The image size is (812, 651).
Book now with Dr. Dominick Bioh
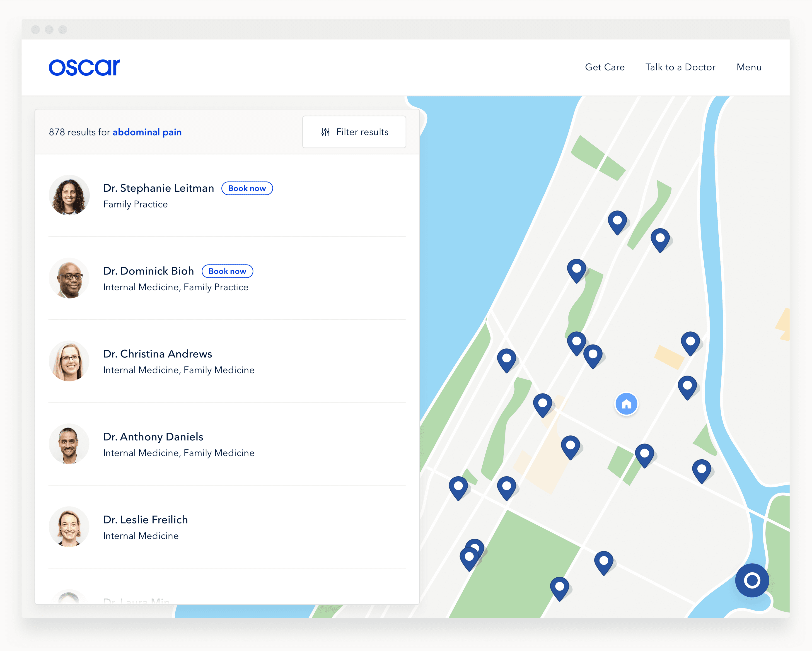pos(227,271)
